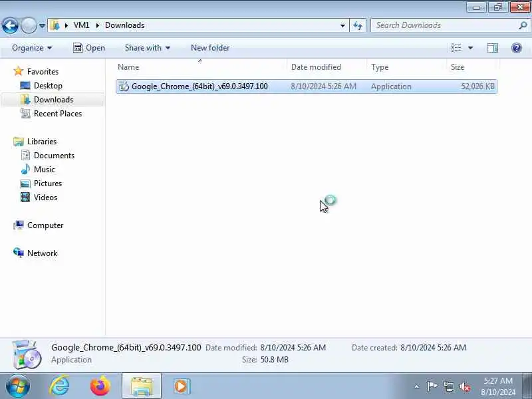Open the Action Center flag icon

pos(432,386)
